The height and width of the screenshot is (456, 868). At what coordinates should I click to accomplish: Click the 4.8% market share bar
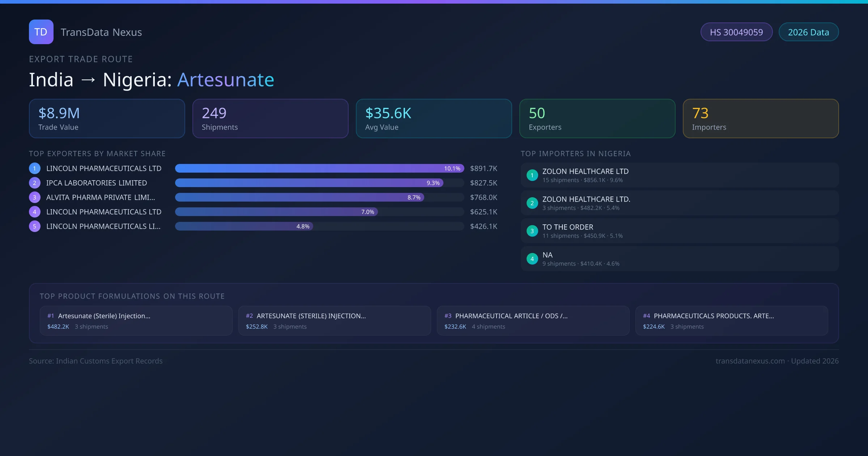pos(244,226)
